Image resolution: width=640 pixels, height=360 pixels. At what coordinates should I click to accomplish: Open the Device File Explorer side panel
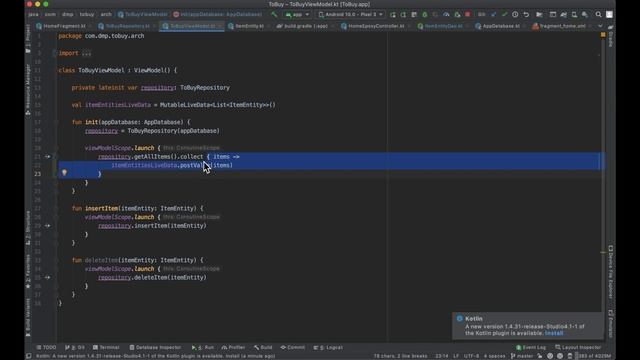pos(611,272)
